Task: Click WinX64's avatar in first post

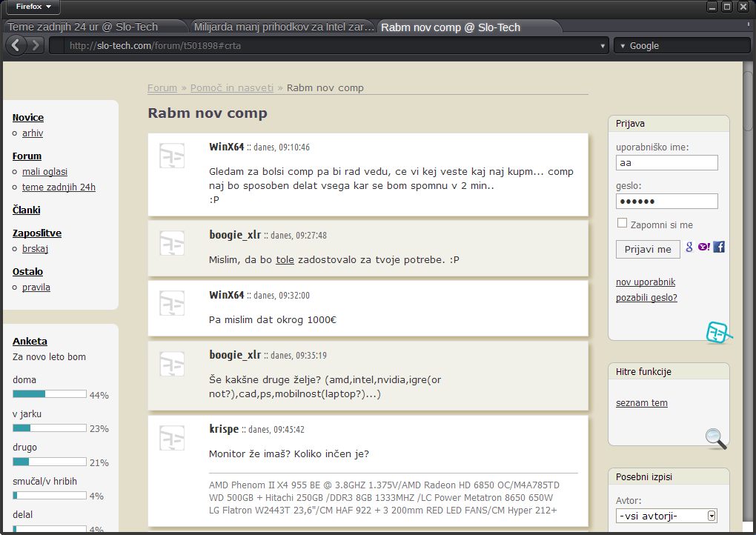Action: [x=172, y=156]
